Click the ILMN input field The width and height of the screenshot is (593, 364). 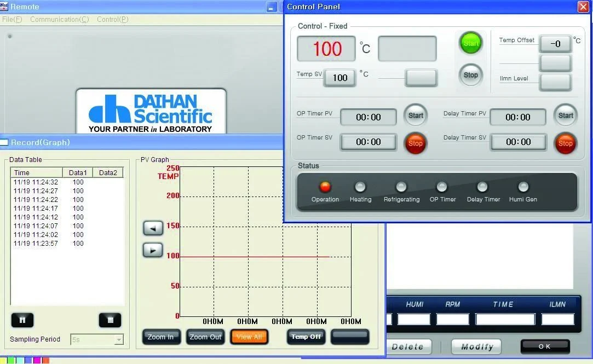click(x=557, y=320)
